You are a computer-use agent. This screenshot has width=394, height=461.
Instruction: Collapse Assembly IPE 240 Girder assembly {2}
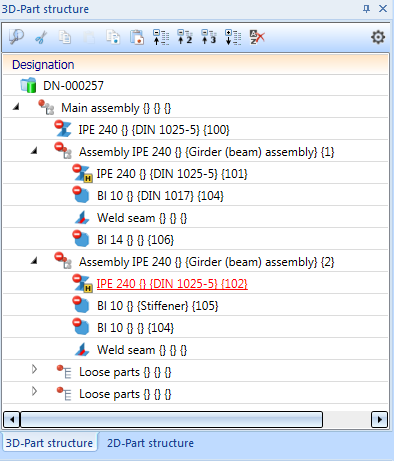(x=34, y=261)
